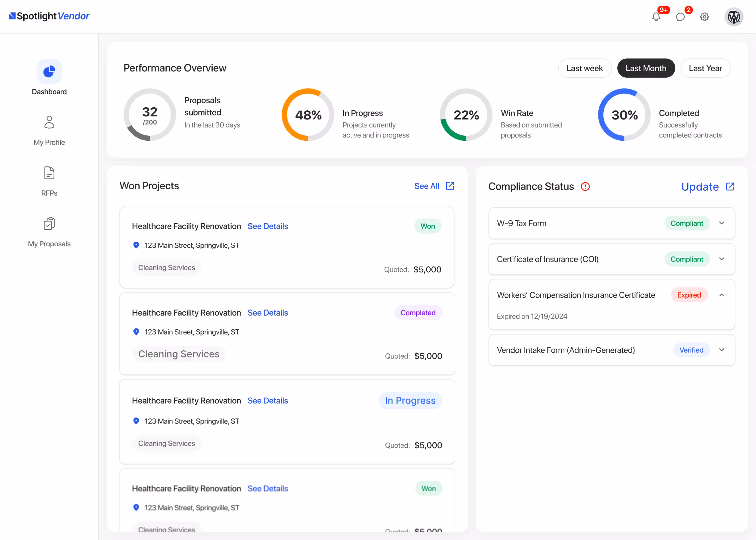Click the 48% In Progress ring

click(308, 115)
